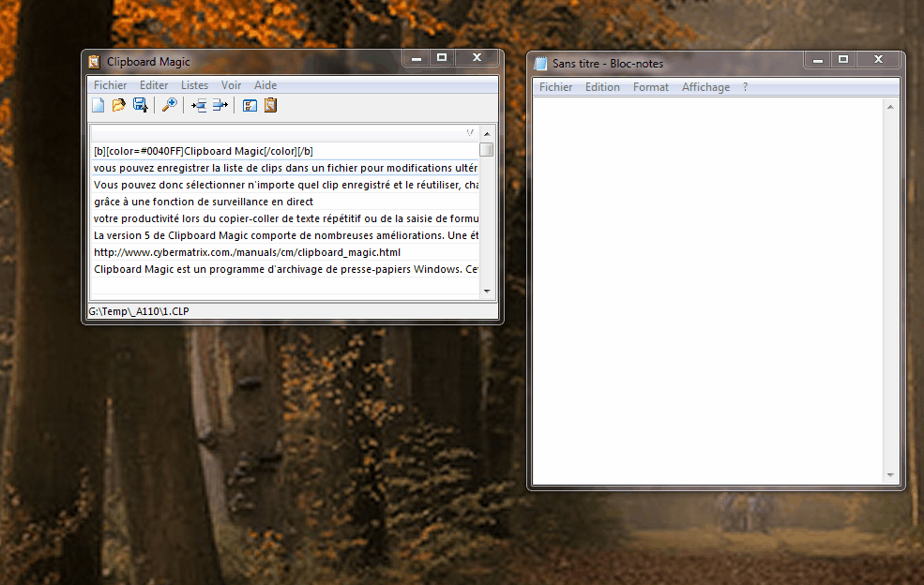Open the Affichage menu in Bloc-notes
924x585 pixels.
pyautogui.click(x=705, y=87)
